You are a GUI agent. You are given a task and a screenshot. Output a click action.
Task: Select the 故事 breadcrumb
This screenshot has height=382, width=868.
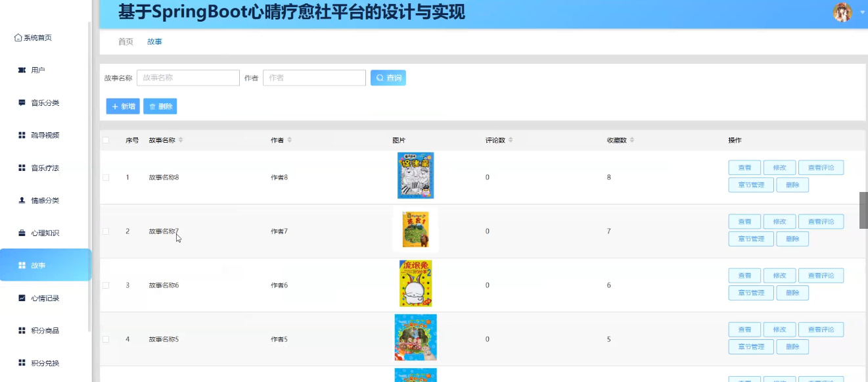pyautogui.click(x=154, y=41)
